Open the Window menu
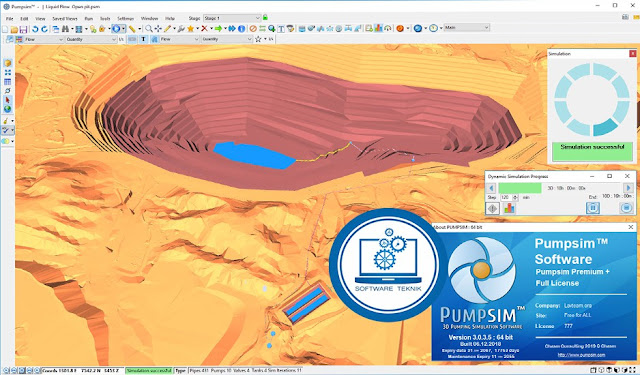The width and height of the screenshot is (640, 375). 149,18
